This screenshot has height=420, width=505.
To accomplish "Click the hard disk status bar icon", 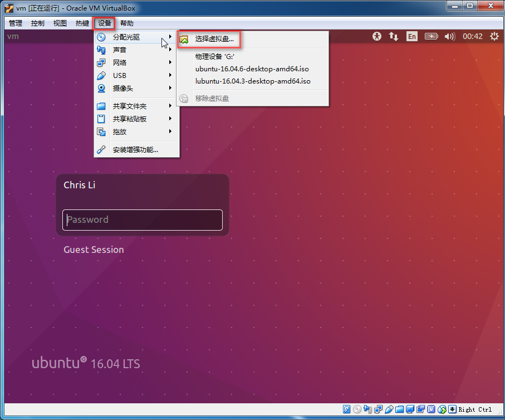I will point(346,409).
